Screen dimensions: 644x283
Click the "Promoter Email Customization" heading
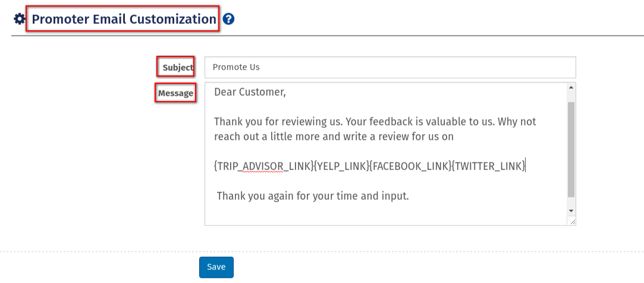coord(124,19)
